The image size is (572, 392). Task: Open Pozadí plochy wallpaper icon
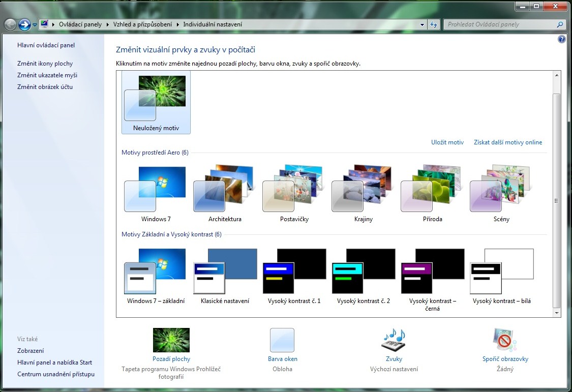click(x=171, y=340)
